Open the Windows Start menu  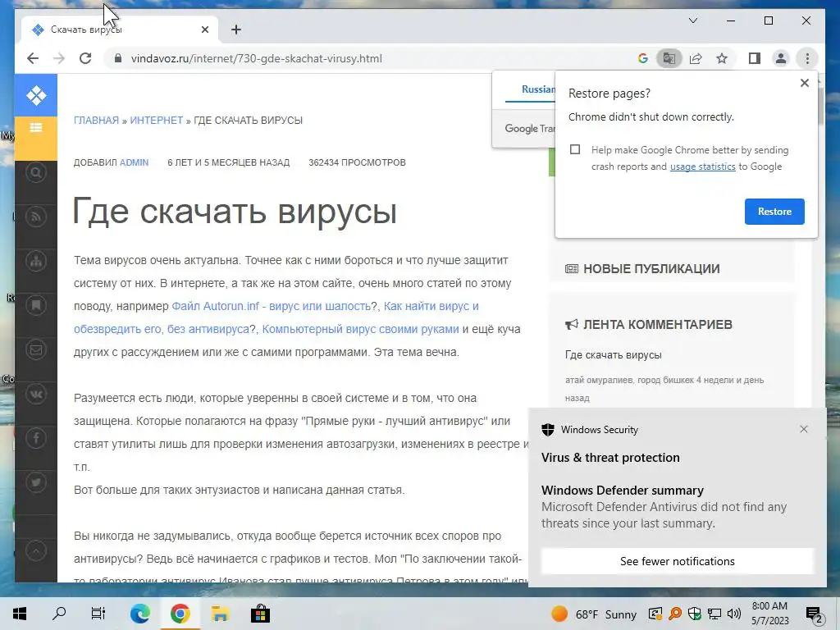click(x=20, y=614)
